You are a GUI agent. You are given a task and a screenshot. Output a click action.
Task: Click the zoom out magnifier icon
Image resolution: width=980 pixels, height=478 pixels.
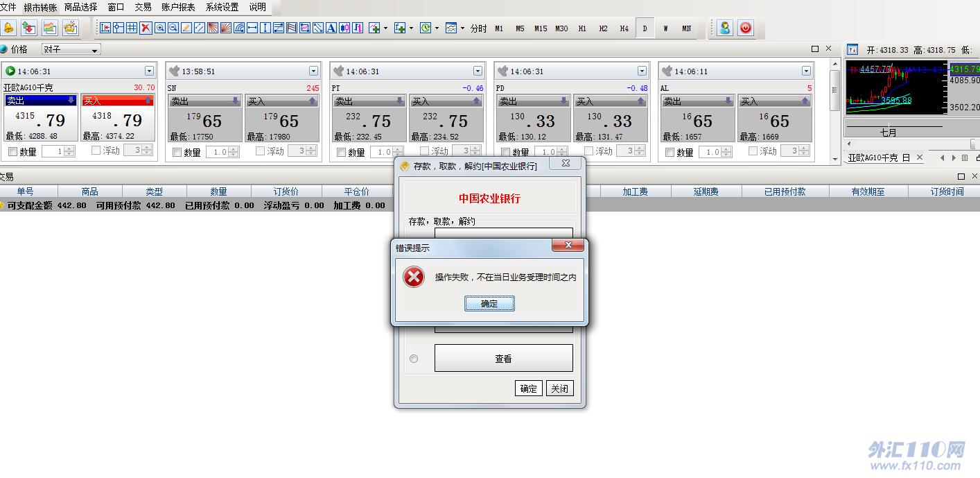[x=173, y=28]
